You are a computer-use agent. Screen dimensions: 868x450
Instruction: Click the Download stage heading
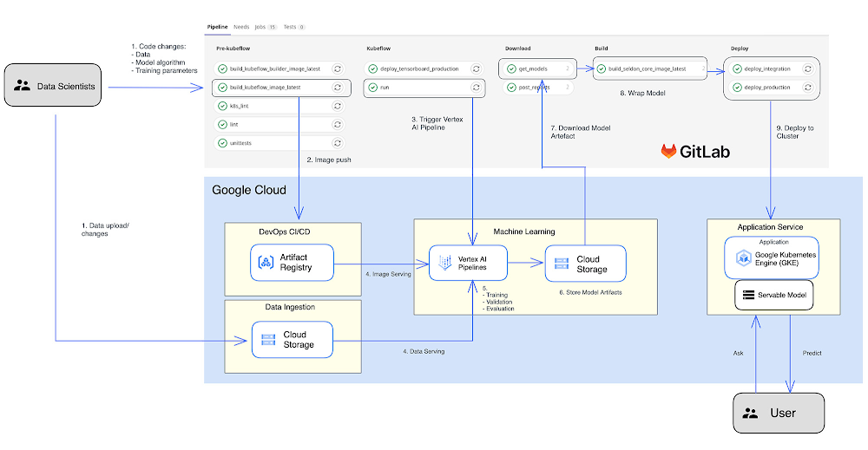coord(517,49)
